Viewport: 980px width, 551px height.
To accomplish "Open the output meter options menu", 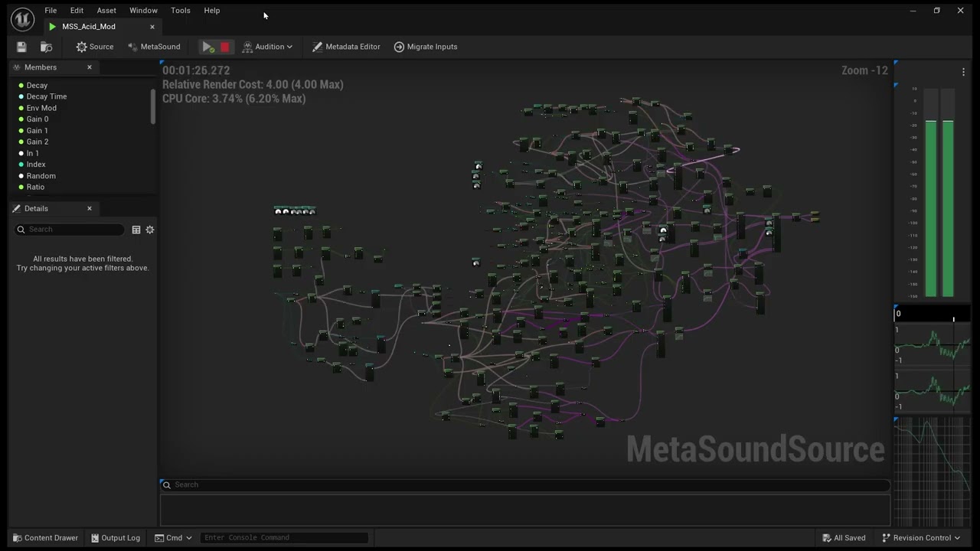I will (x=963, y=72).
